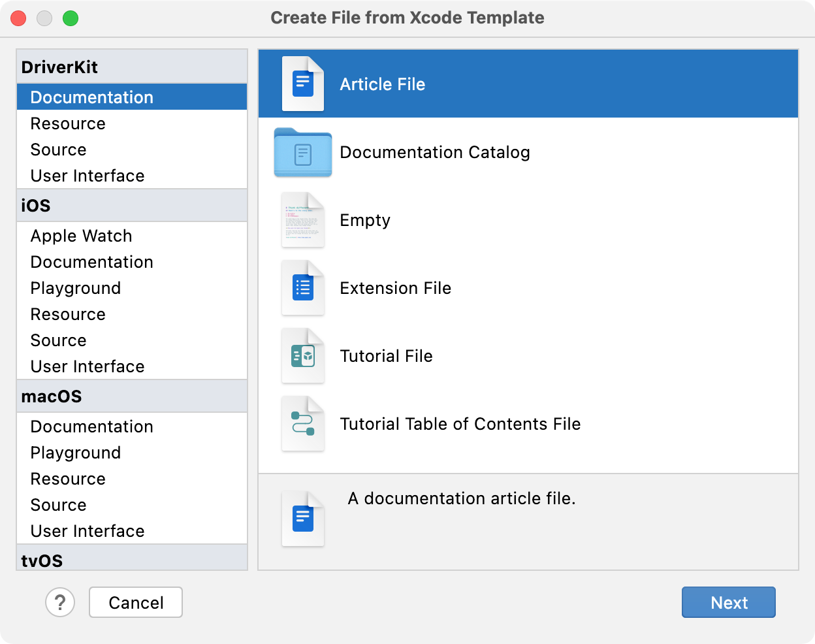The image size is (815, 644).
Task: Click the article preview icon in description pane
Action: coord(302,518)
